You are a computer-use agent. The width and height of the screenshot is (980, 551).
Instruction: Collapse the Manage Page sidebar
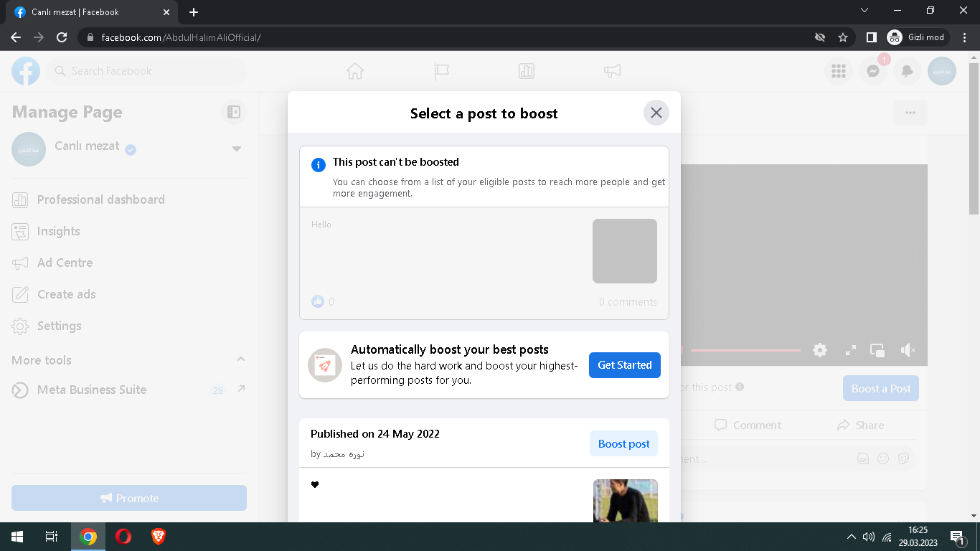[233, 112]
